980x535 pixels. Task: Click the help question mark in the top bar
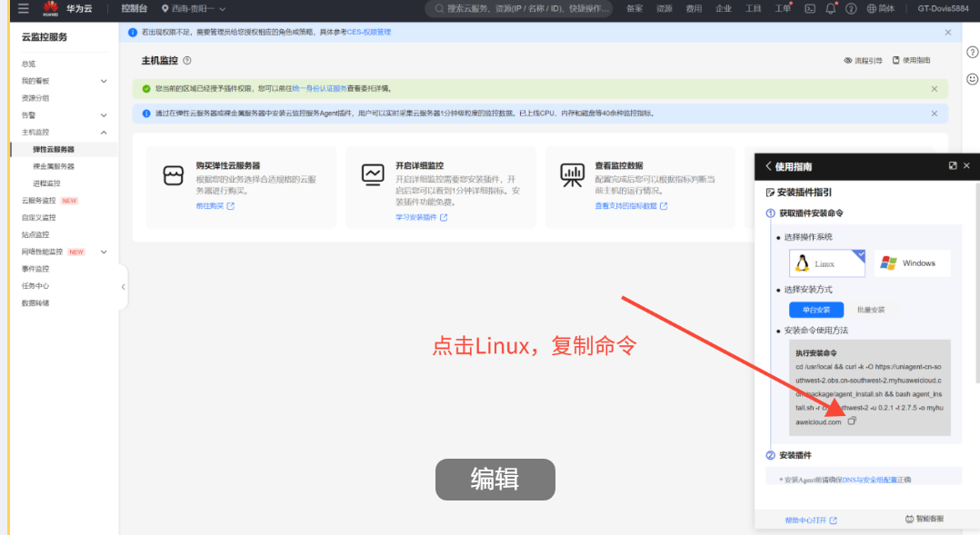pyautogui.click(x=851, y=8)
